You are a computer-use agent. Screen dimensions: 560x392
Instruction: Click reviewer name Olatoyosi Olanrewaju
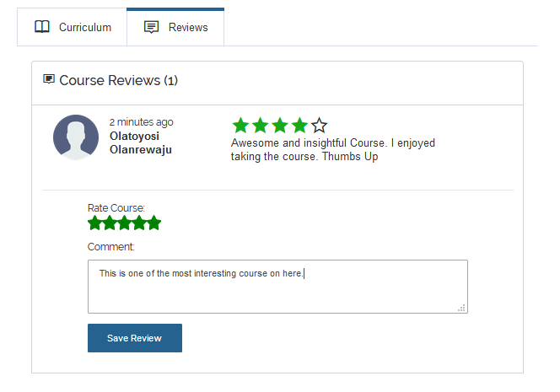pos(141,142)
